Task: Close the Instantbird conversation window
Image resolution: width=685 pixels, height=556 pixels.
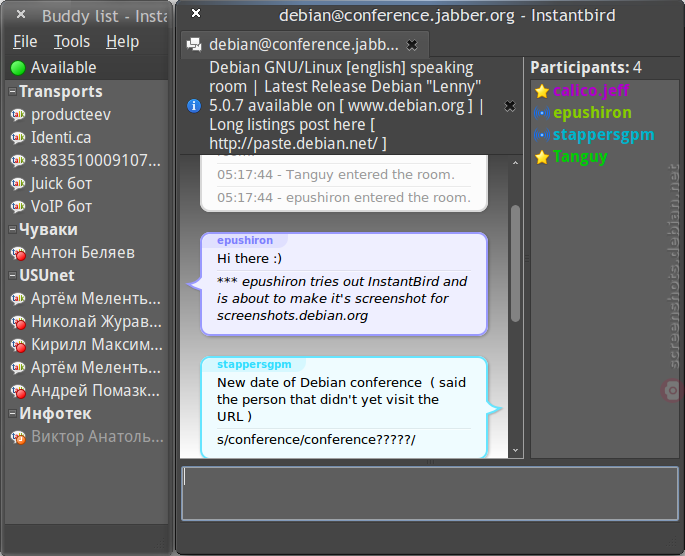Action: (196, 14)
